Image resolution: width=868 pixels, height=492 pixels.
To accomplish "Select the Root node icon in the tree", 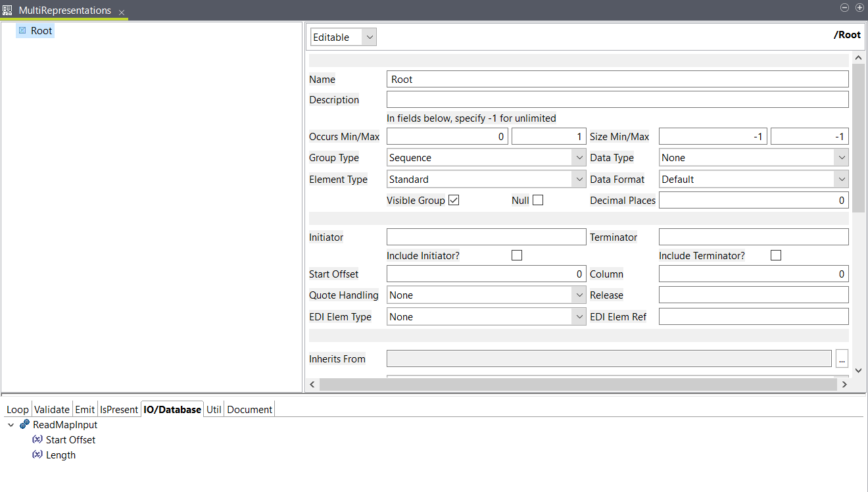I will (22, 30).
